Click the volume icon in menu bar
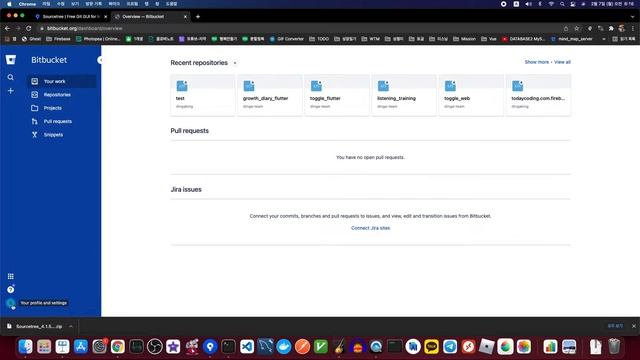Screen dimensions: 640x360 529,4
